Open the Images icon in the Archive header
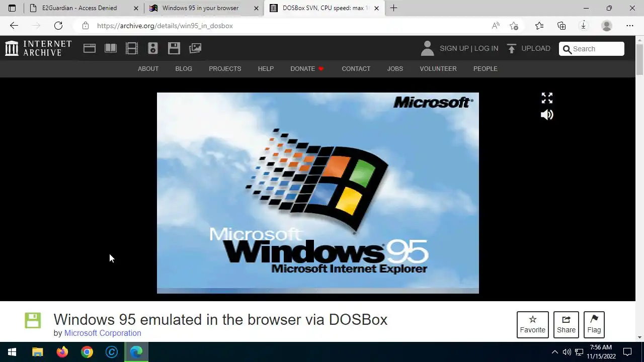Screen dimensions: 644x362 pyautogui.click(x=195, y=48)
